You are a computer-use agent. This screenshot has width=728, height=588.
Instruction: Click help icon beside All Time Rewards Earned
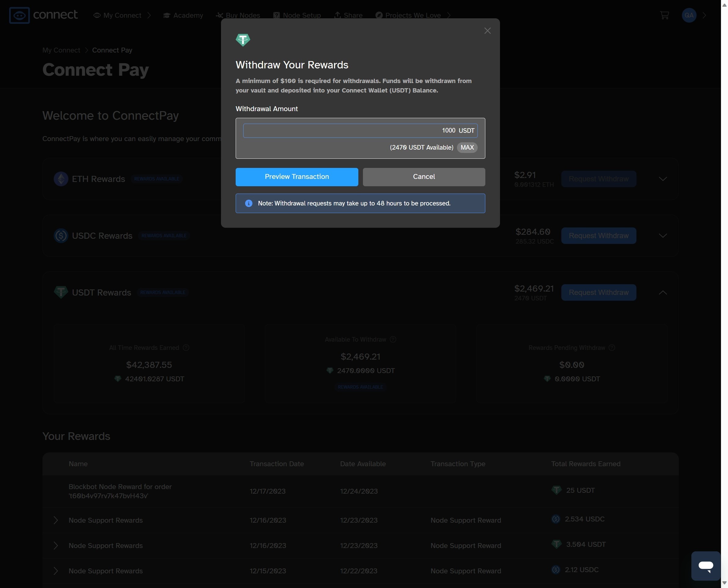click(x=186, y=348)
